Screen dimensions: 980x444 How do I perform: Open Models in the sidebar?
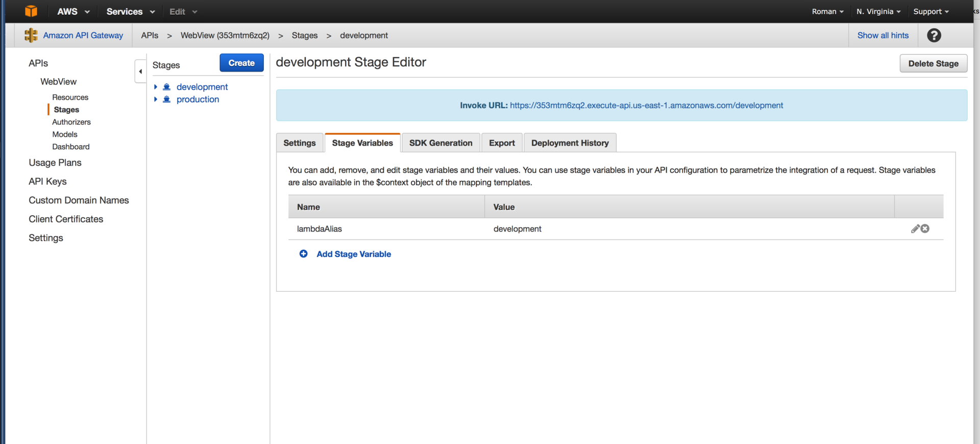coord(65,134)
